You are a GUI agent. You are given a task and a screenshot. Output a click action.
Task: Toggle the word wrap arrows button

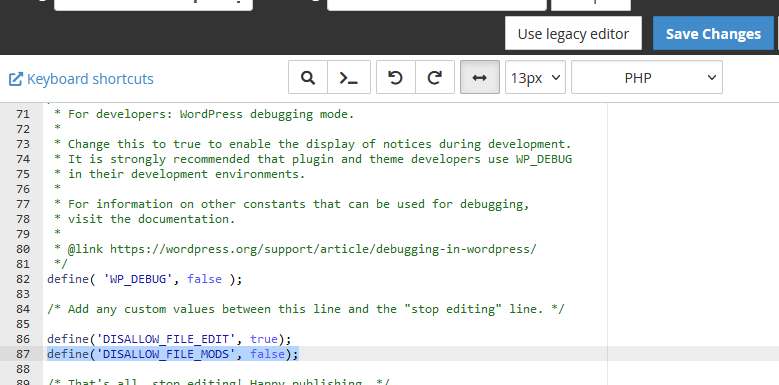coord(479,77)
